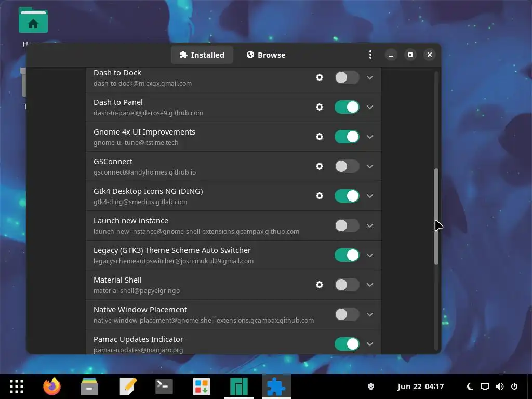532x399 pixels.
Task: Click the Material Shell row title
Action: pyautogui.click(x=117, y=280)
